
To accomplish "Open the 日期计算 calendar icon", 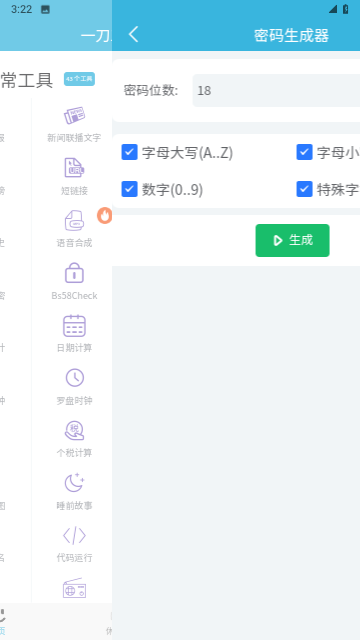I will click(74, 326).
